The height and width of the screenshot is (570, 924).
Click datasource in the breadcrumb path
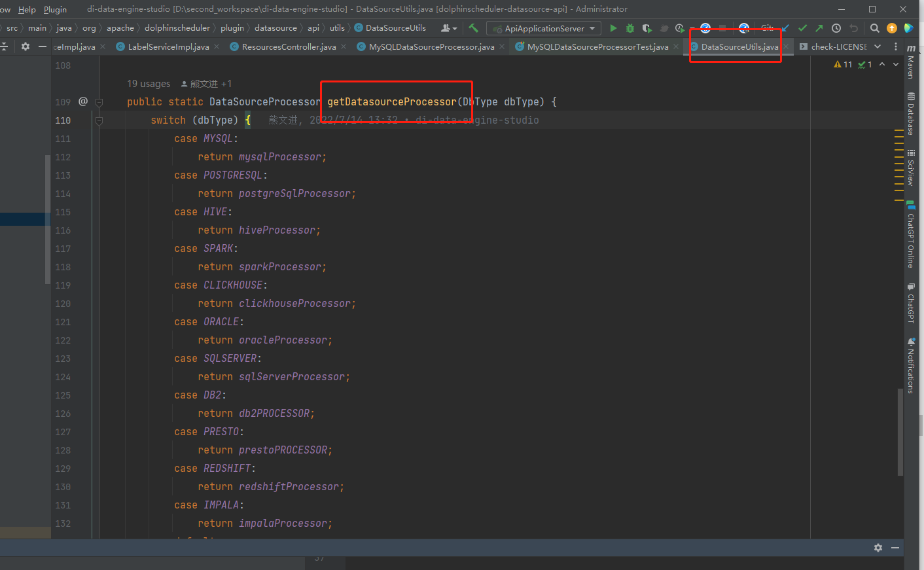coord(275,28)
